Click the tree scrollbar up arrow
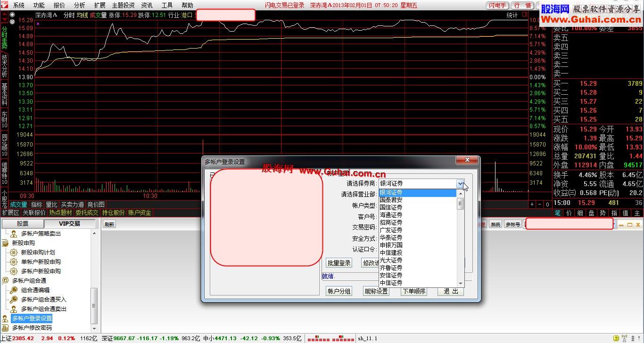Viewport: 644px width, 343px height. coord(94,233)
